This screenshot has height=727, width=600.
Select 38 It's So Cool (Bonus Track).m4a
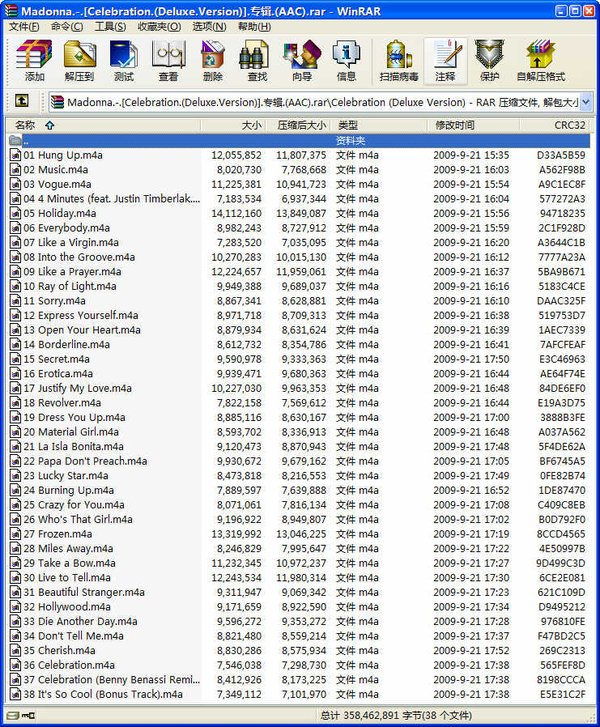pyautogui.click(x=103, y=694)
